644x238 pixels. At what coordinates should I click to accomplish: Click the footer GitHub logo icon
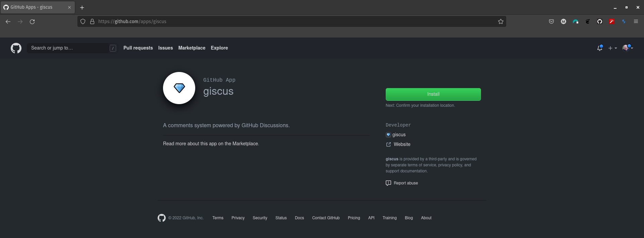(x=162, y=218)
